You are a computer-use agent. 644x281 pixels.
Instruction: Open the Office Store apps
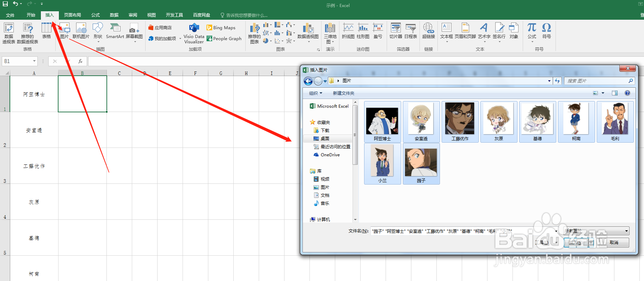(160, 27)
